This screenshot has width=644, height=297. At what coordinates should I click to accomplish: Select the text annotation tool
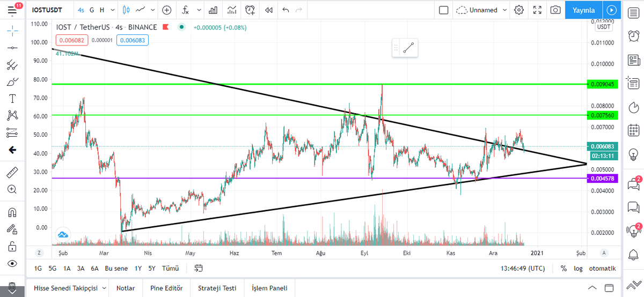(12, 99)
